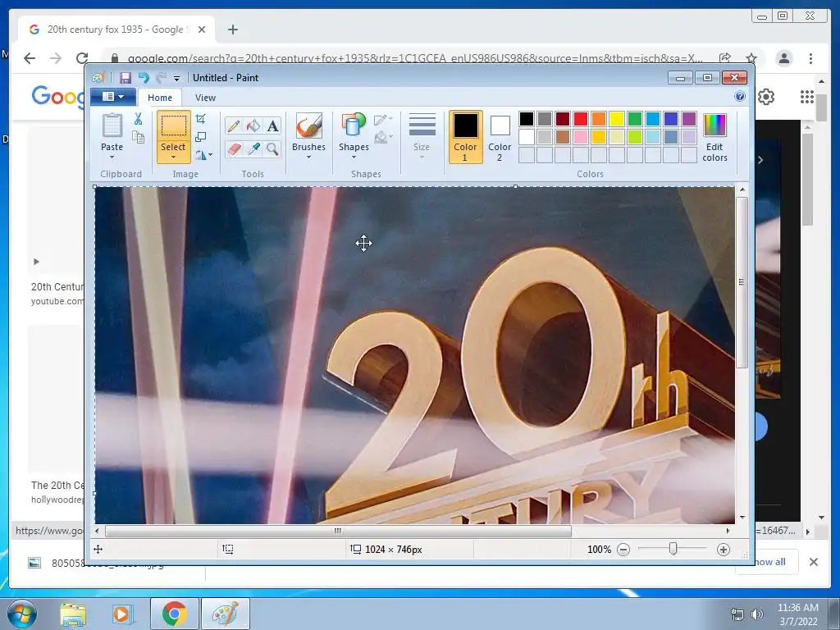Click the Chrome taskbar icon
840x630 pixels.
pos(175,614)
